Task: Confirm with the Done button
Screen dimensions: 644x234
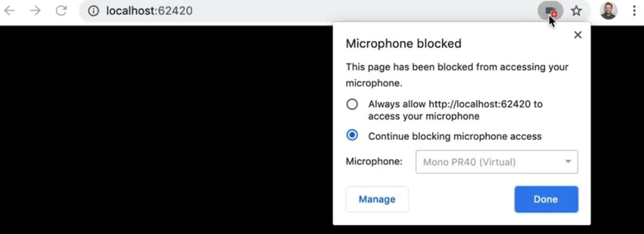Action: click(x=546, y=199)
